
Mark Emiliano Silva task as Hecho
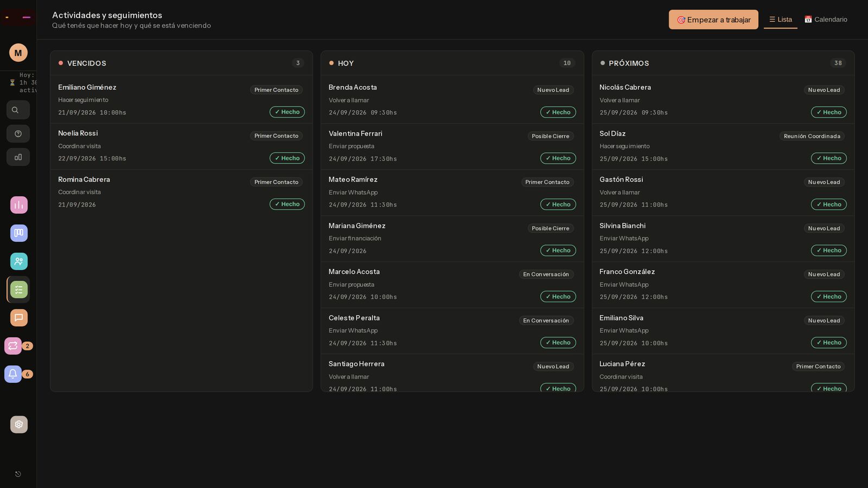[828, 343]
